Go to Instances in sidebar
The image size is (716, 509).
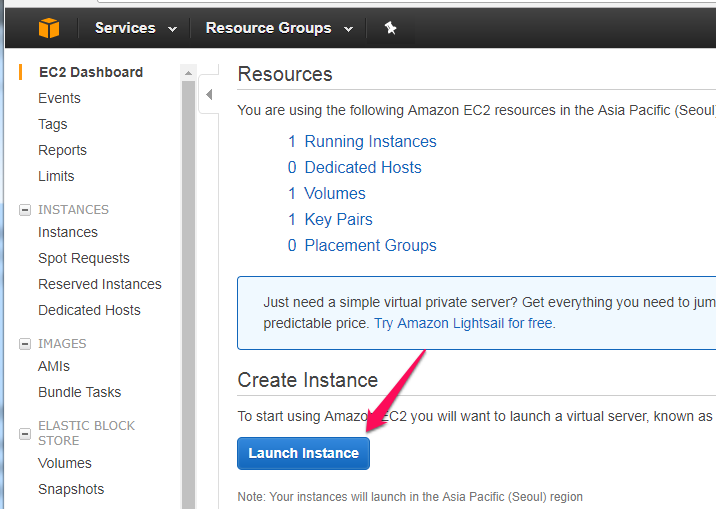click(x=68, y=232)
